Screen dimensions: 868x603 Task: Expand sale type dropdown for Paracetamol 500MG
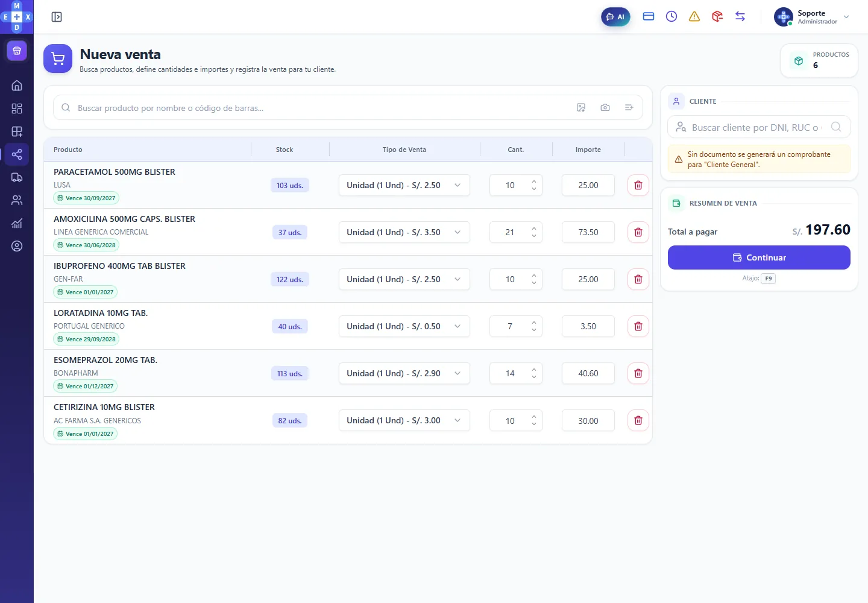[x=404, y=185]
